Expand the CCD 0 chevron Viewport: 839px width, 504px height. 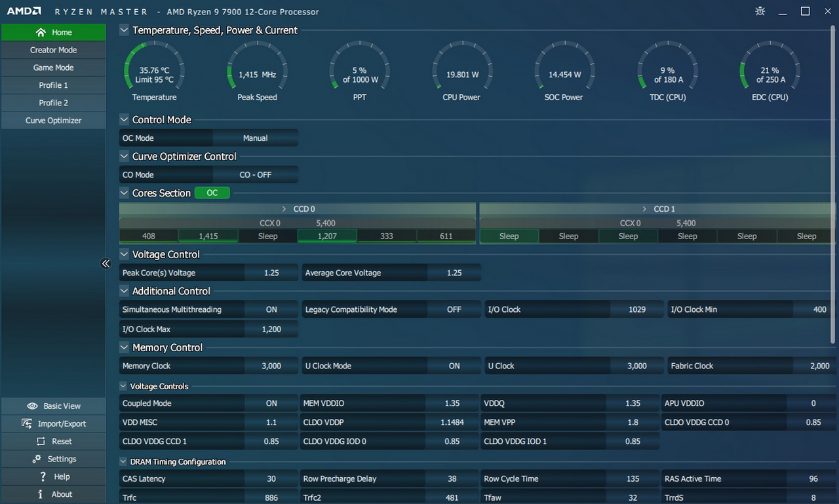pos(284,209)
